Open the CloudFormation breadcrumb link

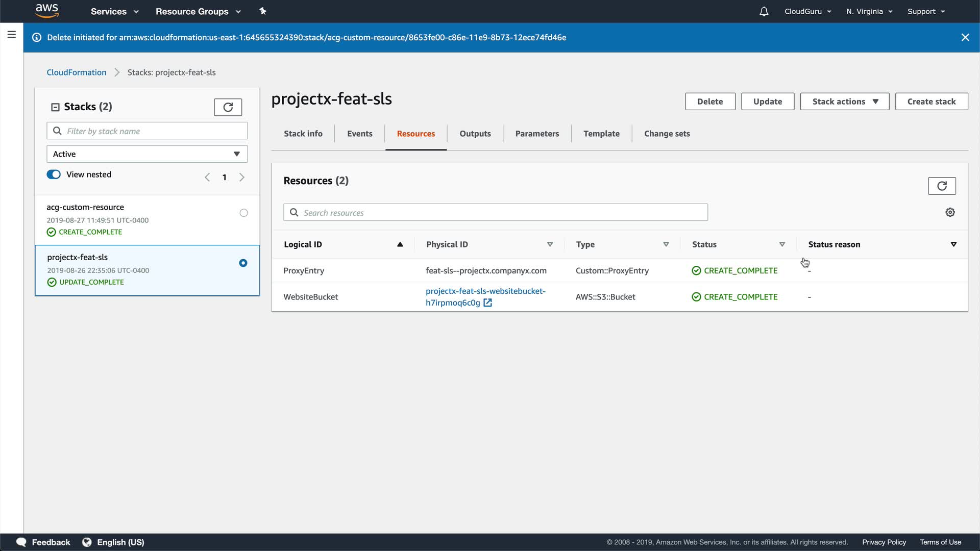[x=77, y=72]
